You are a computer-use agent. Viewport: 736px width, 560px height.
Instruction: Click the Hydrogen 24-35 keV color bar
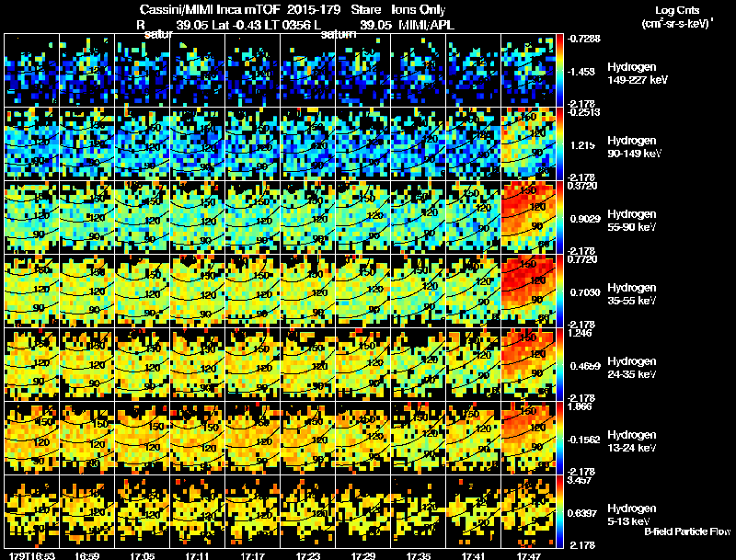(x=559, y=364)
